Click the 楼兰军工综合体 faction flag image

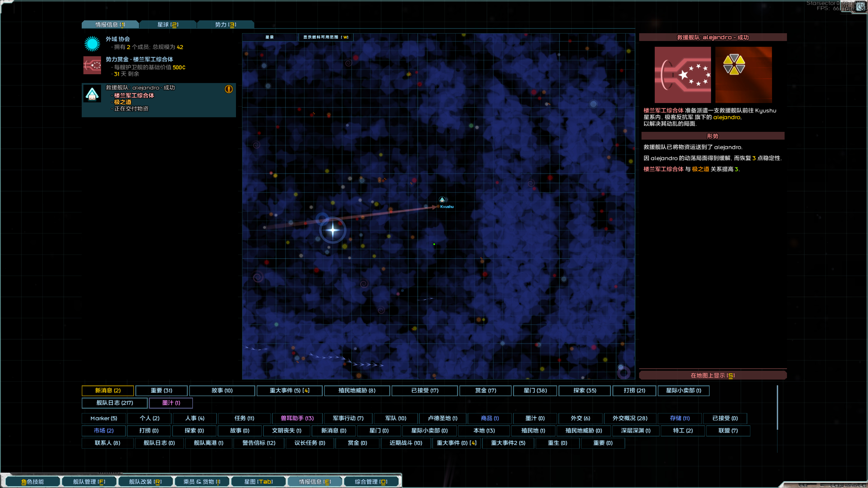point(683,75)
